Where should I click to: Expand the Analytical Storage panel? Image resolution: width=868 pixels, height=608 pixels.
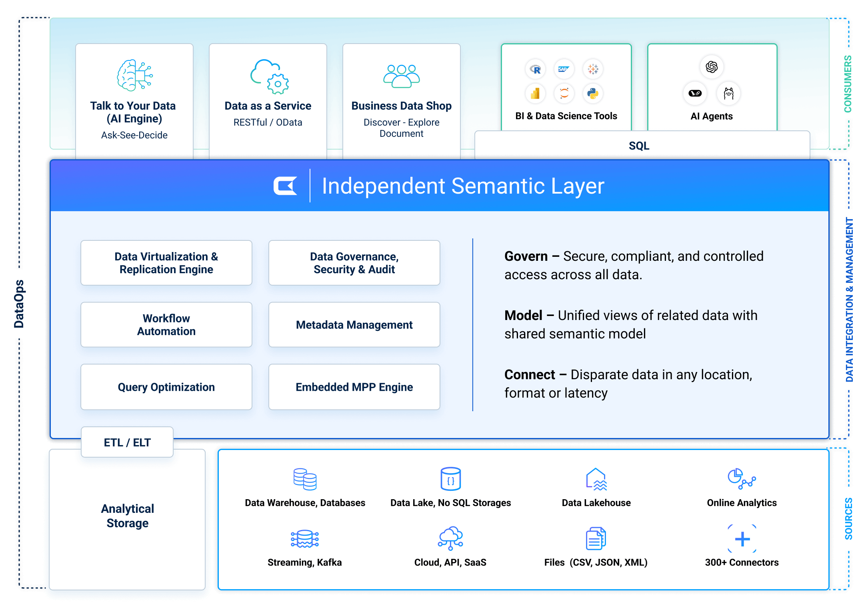point(127,516)
